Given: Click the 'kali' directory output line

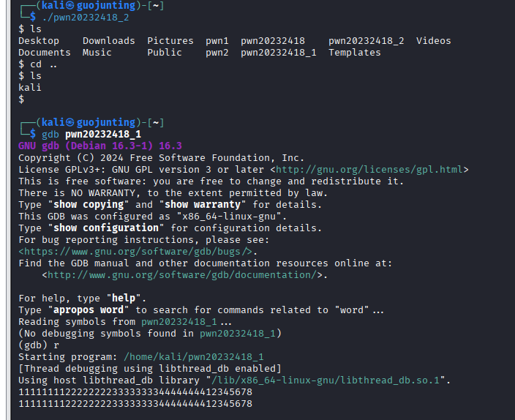Looking at the screenshot, I should click(x=30, y=87).
